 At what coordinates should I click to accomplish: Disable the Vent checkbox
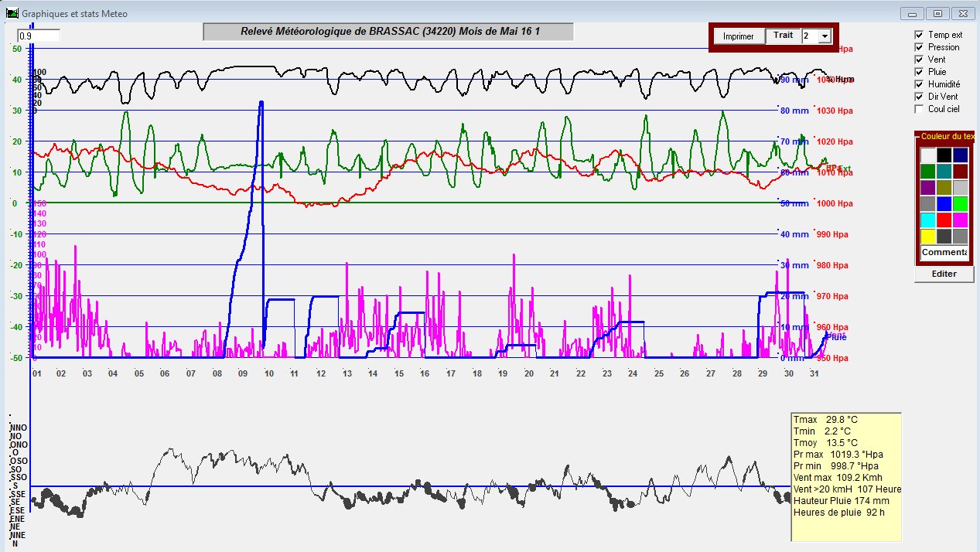click(919, 60)
